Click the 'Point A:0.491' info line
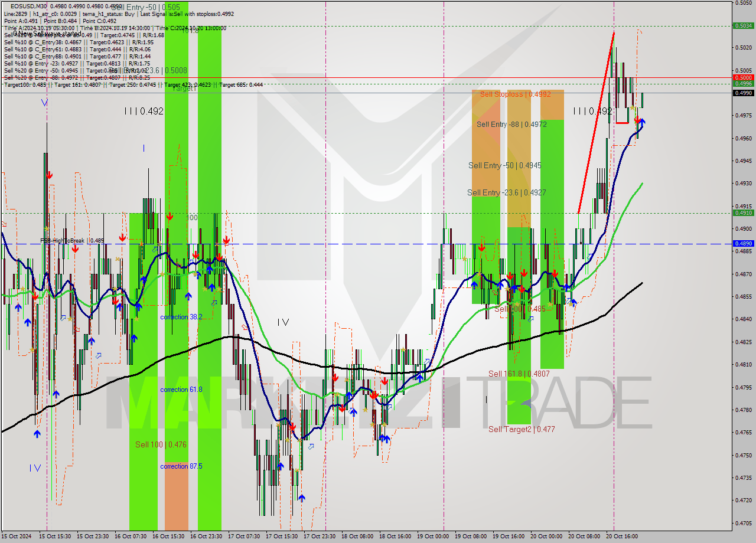Viewport: 756px width, 543px height. pos(60,21)
